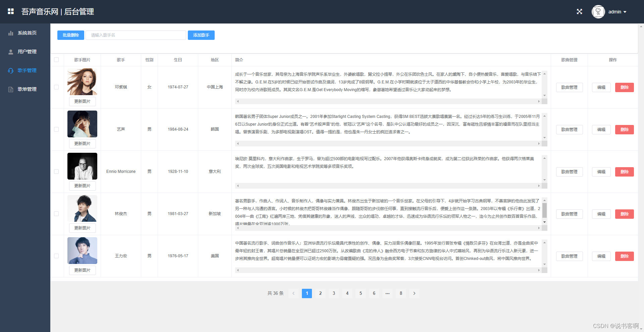Click 添加歌手 button
This screenshot has width=644, height=332.
point(201,35)
